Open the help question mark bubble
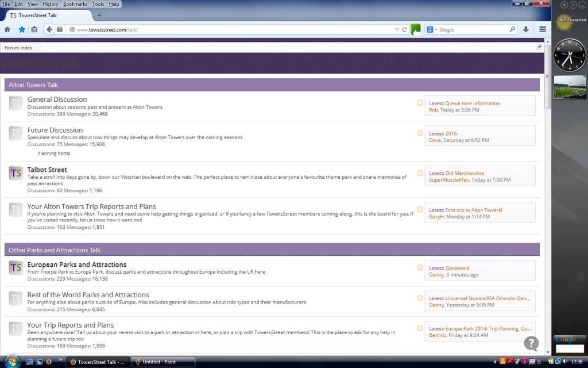The width and height of the screenshot is (588, 368). pyautogui.click(x=531, y=343)
